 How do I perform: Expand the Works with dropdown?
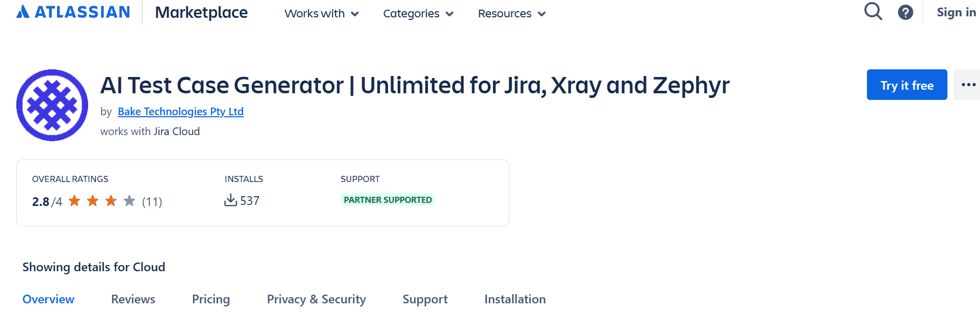321,14
